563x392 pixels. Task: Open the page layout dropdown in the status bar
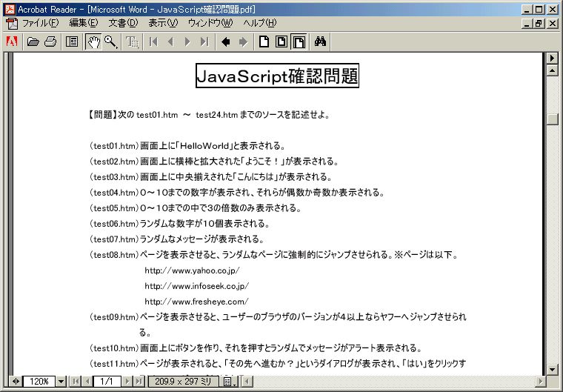point(229,382)
